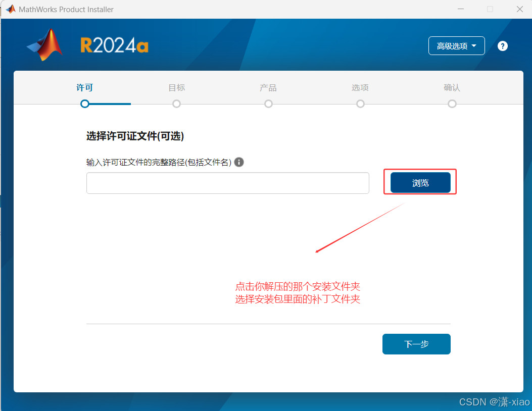Minimize the installer window
Image resolution: width=532 pixels, height=411 pixels.
pos(460,9)
